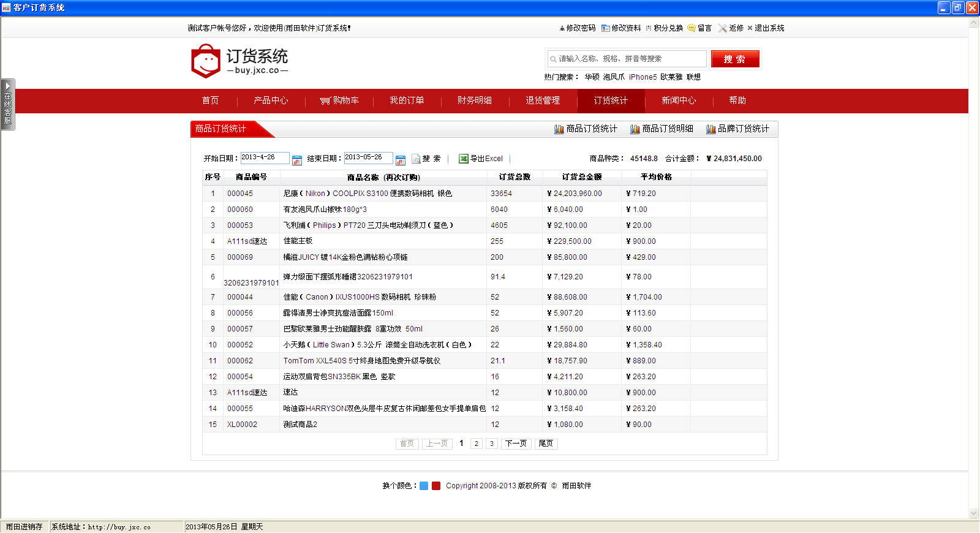
Task: Click 导出Excel to export the report
Action: click(481, 159)
